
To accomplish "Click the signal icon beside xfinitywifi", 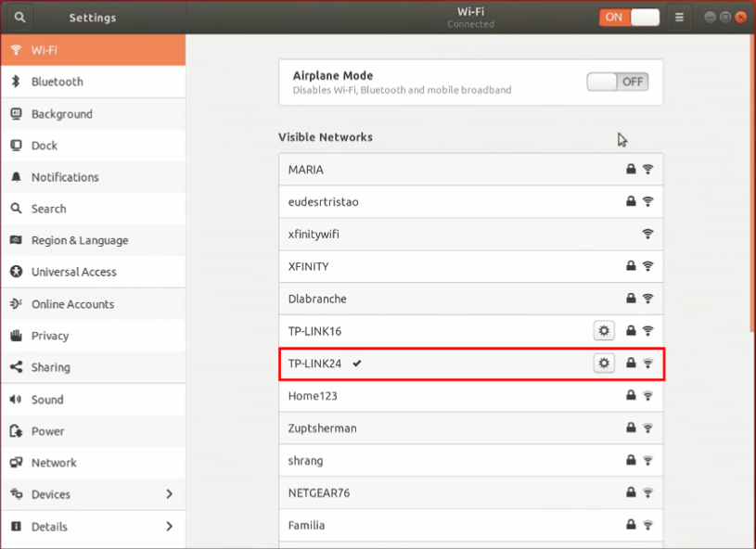I will pyautogui.click(x=647, y=234).
